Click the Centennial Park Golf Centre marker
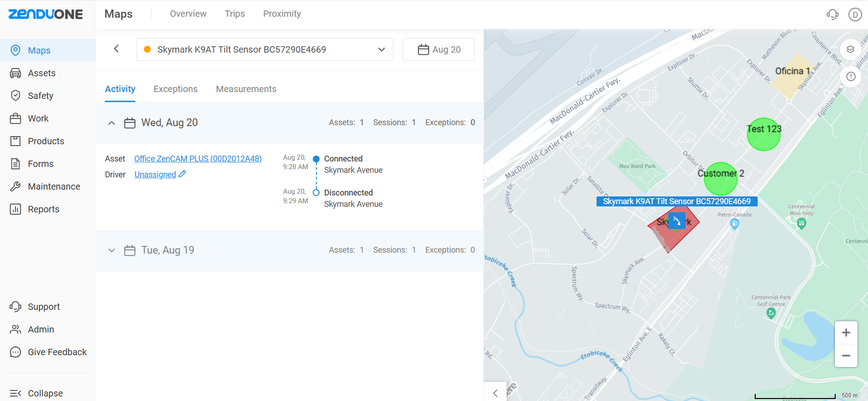868x401 pixels. (771, 313)
